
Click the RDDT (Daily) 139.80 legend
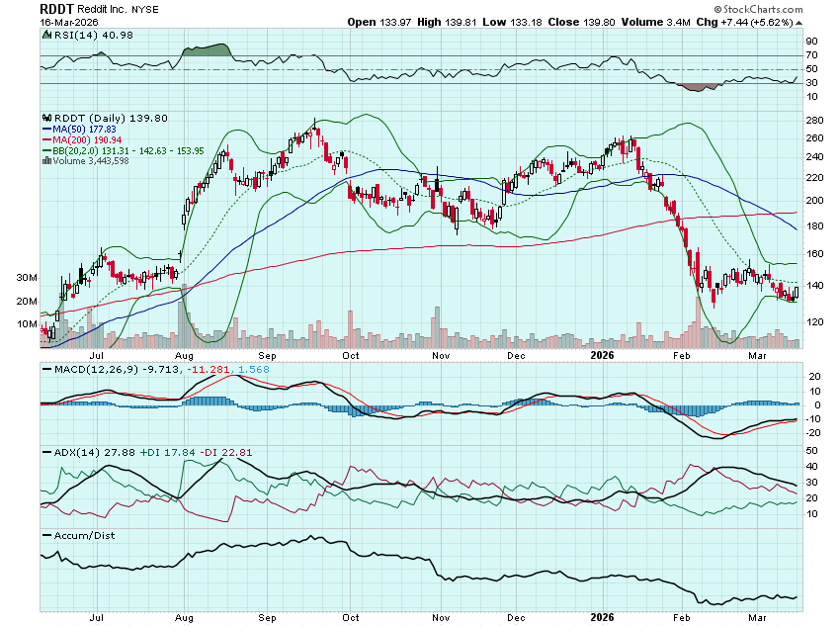pyautogui.click(x=111, y=118)
